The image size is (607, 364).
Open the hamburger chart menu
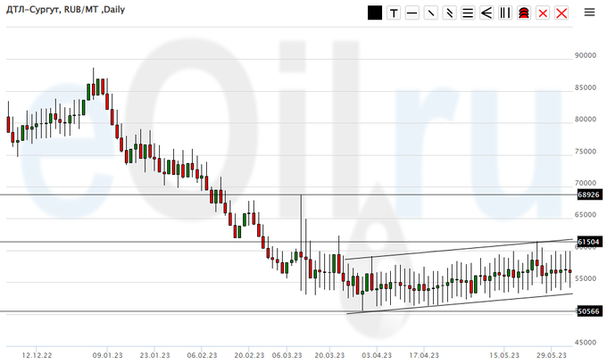tap(589, 13)
